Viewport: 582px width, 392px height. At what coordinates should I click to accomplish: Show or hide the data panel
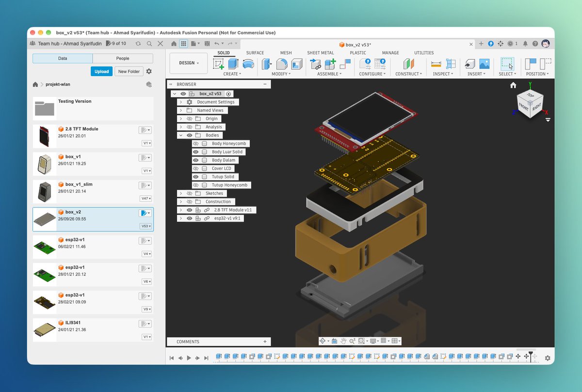point(183,44)
